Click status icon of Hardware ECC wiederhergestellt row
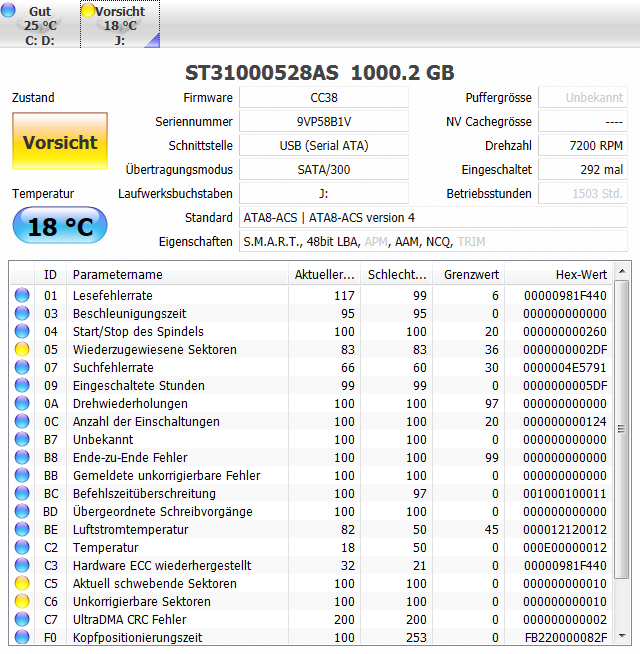The width and height of the screenshot is (640, 654). (x=22, y=565)
